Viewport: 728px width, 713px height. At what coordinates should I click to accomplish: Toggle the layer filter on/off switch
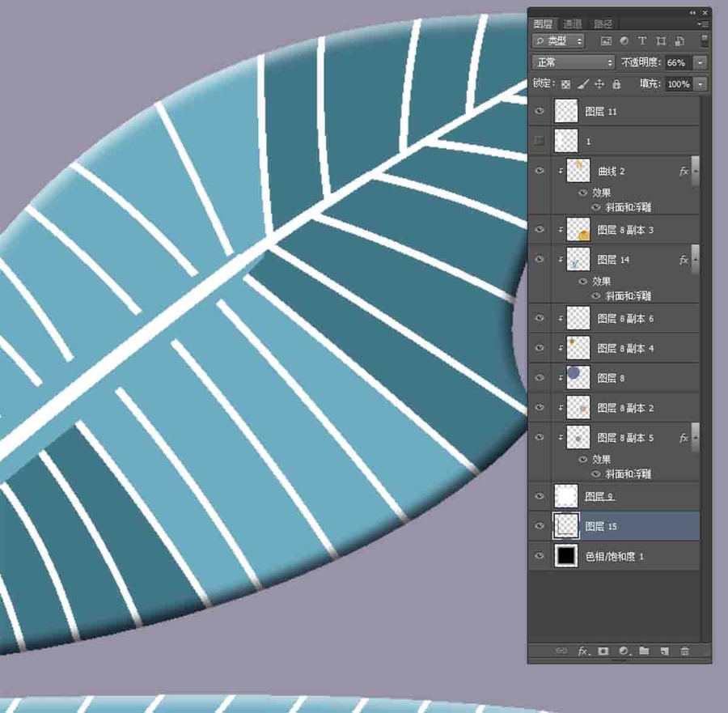point(705,40)
